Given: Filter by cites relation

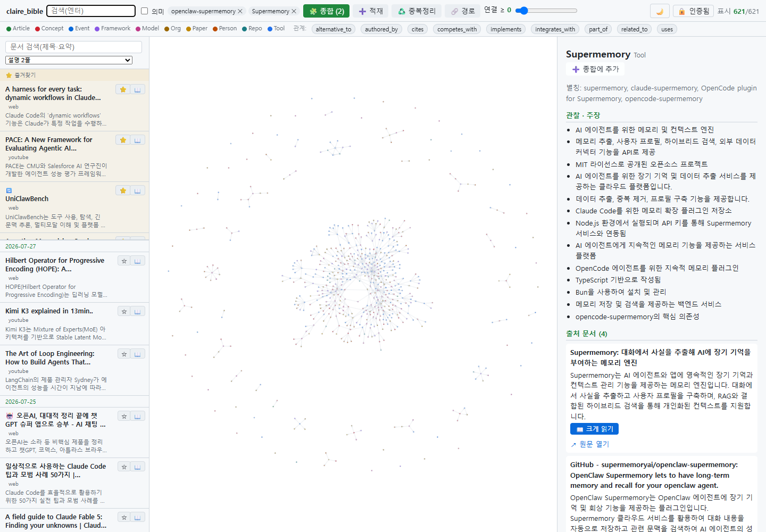Looking at the screenshot, I should [418, 29].
